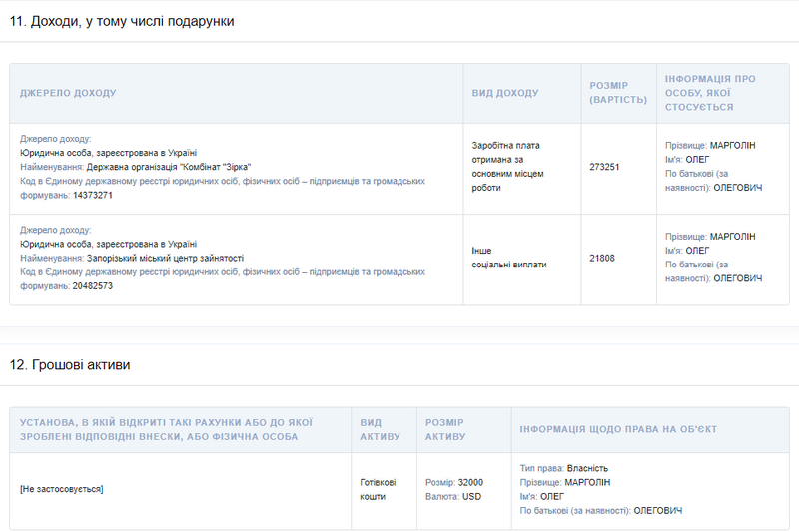Select income type 'Інше соціальні виплати'
The image size is (799, 532).
[x=509, y=258]
